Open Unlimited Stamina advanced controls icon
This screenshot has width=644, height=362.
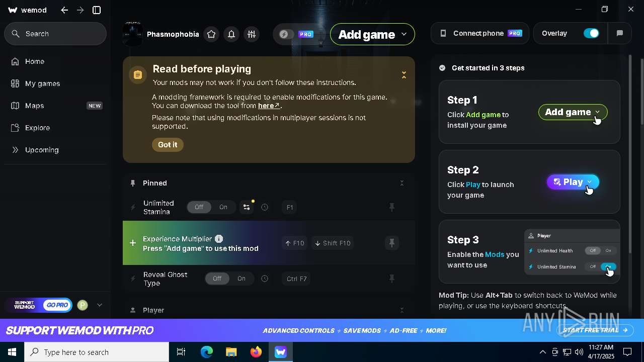(247, 207)
